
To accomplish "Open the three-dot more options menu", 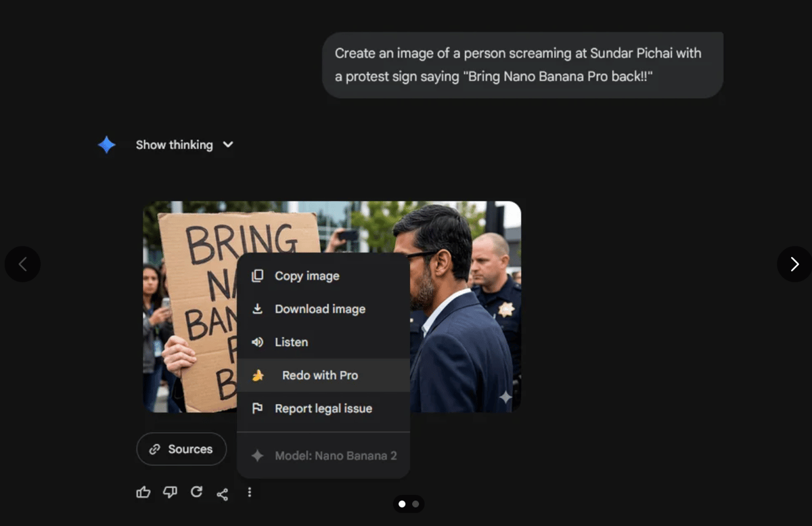I will (x=249, y=492).
